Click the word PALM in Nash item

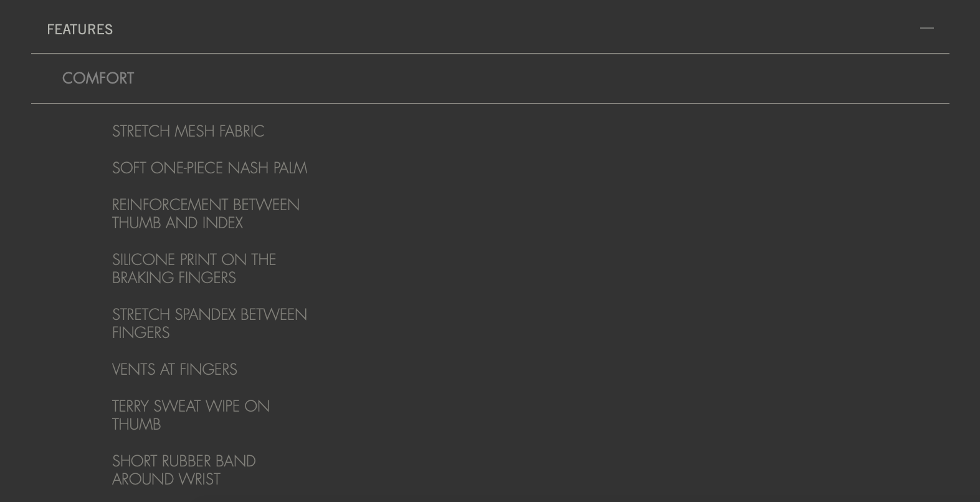point(290,168)
